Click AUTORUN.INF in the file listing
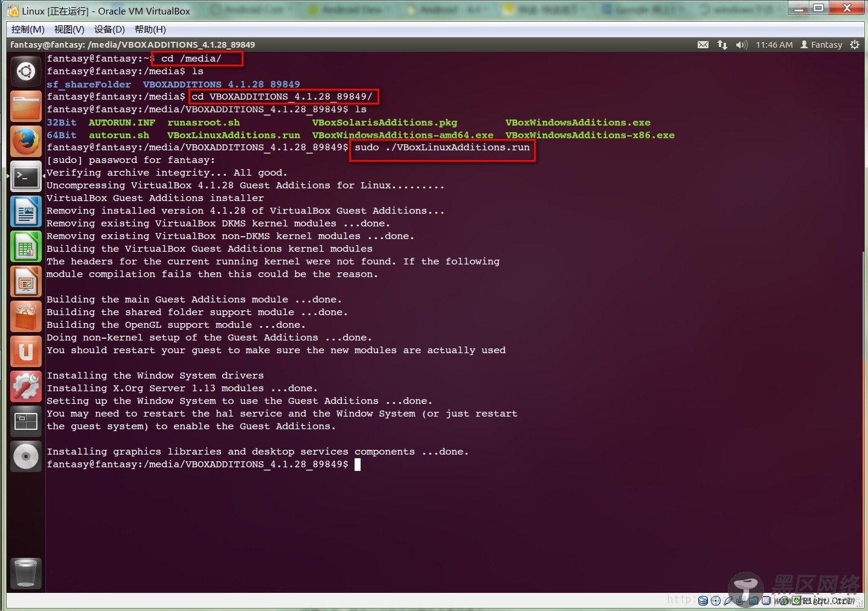868x611 pixels. pos(122,122)
